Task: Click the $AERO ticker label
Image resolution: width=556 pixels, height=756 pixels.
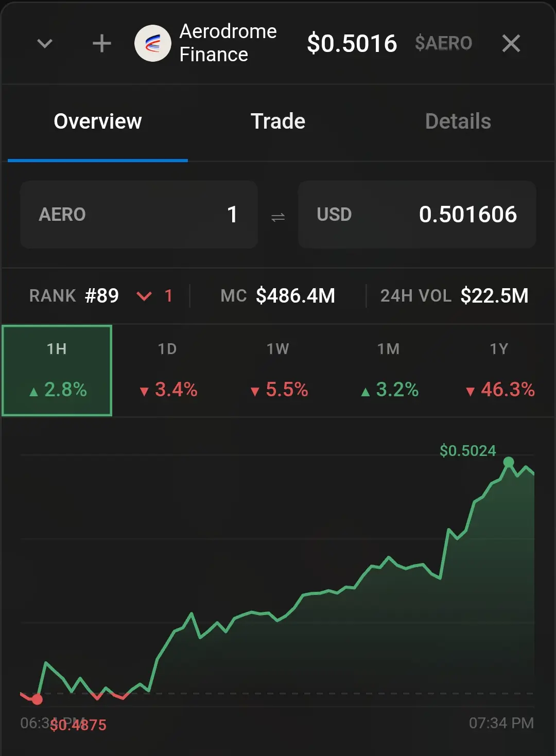Action: (x=443, y=43)
